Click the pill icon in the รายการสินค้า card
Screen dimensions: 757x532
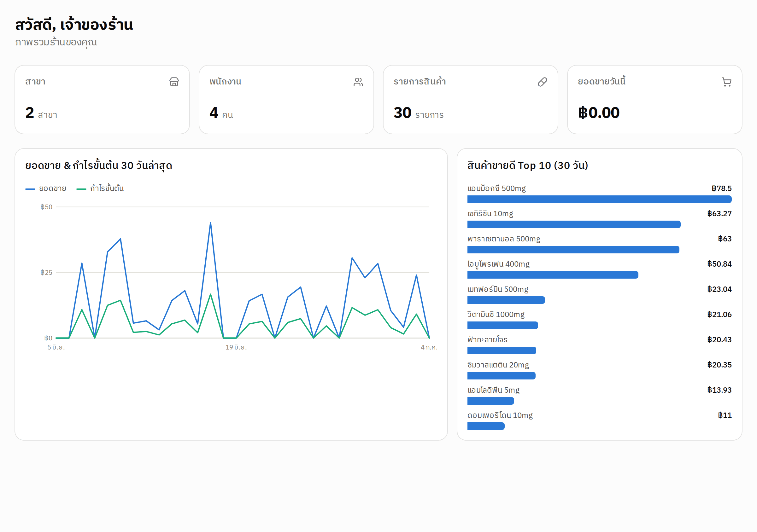coord(543,82)
